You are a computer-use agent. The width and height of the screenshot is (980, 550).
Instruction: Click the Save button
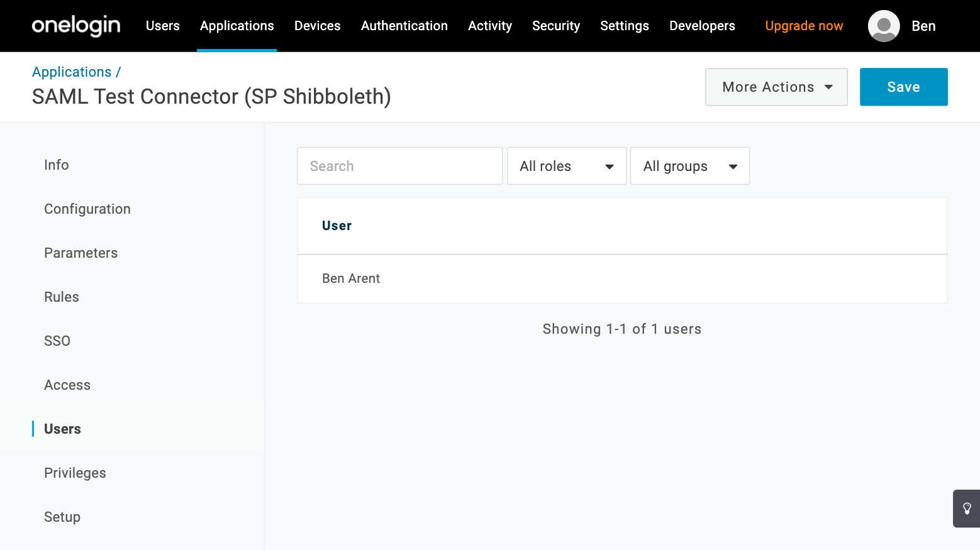point(903,87)
